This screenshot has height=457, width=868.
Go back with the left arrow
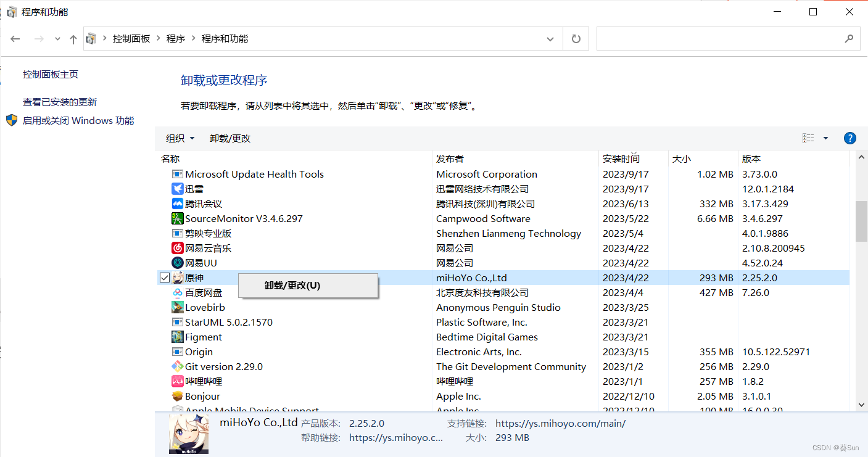16,39
